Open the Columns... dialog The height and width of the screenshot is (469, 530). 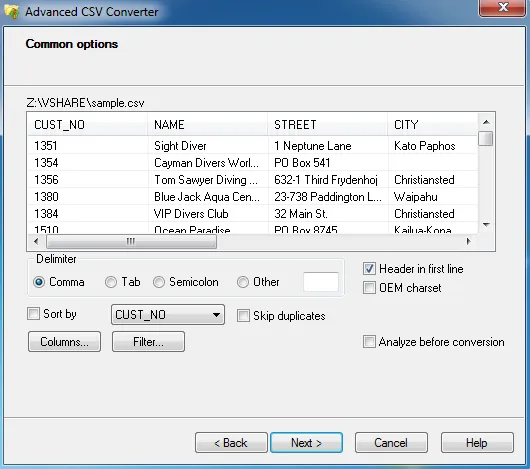coord(64,342)
